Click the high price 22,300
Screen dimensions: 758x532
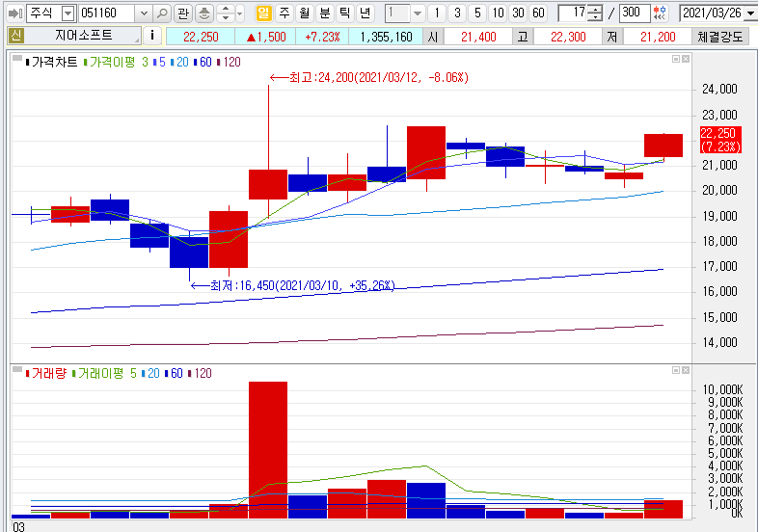tap(568, 37)
